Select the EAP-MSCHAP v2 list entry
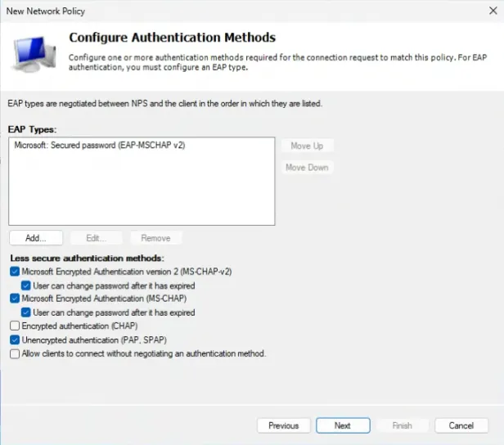 pyautogui.click(x=100, y=146)
